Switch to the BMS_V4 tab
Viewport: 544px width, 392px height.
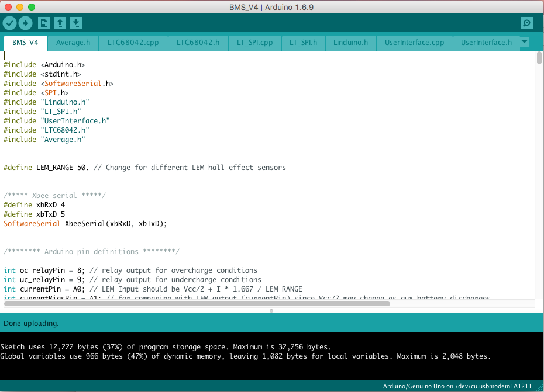pyautogui.click(x=25, y=43)
